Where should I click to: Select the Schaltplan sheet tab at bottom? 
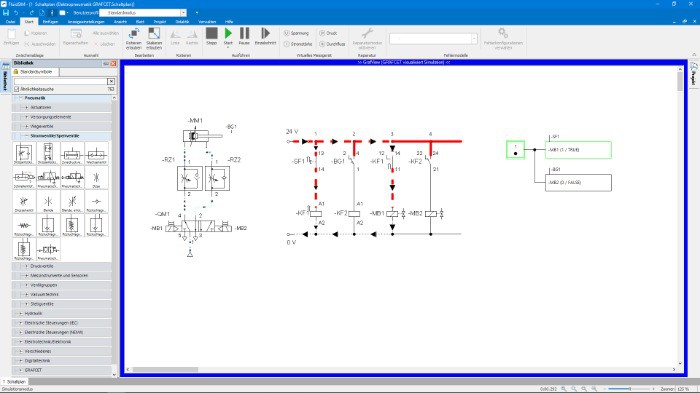pos(14,382)
